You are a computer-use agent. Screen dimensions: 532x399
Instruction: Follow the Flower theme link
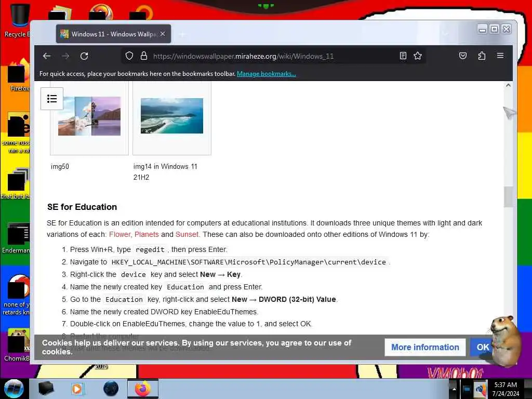click(120, 234)
